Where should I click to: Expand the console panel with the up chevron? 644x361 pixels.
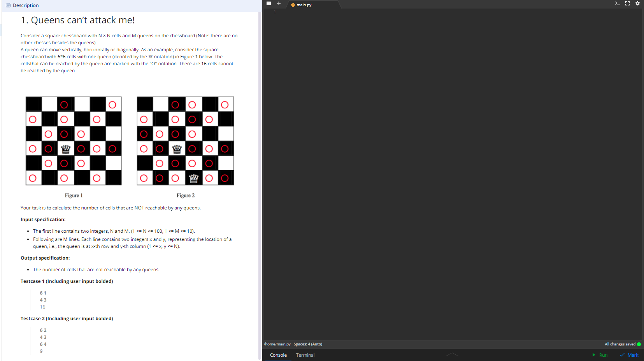pos(452,354)
